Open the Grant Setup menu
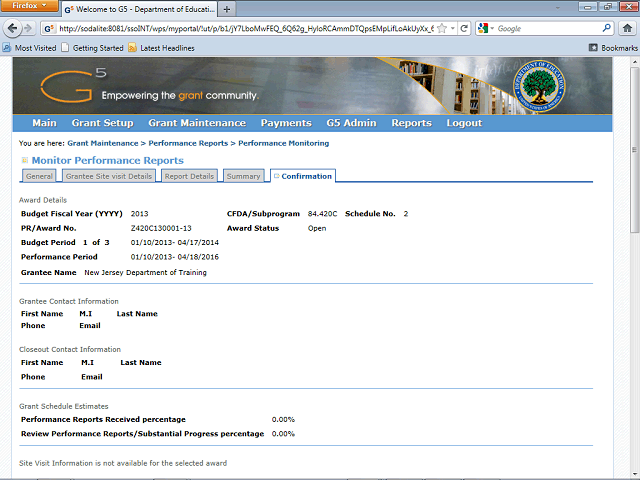The image size is (640, 480). click(x=102, y=123)
